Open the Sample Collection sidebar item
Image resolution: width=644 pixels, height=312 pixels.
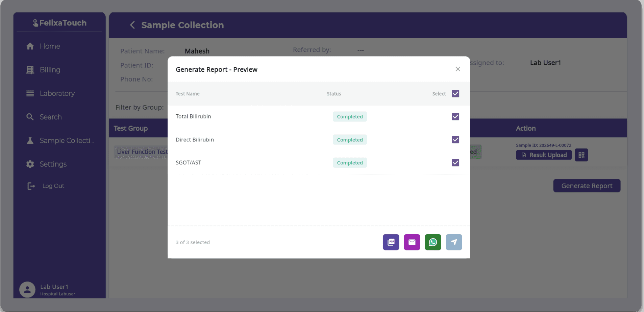(67, 140)
